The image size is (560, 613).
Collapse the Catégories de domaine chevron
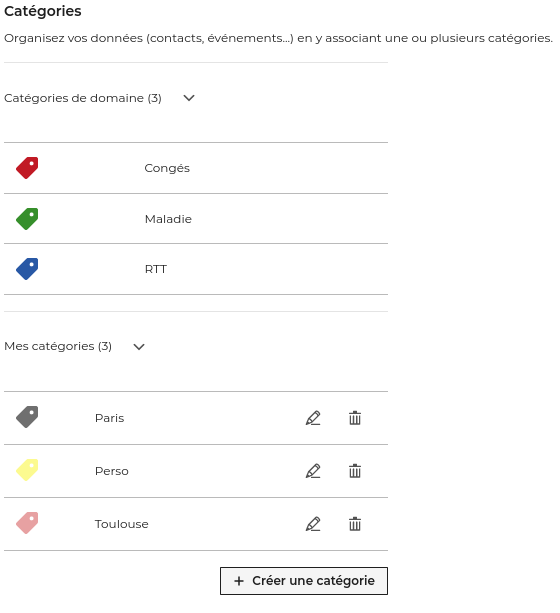(x=189, y=98)
